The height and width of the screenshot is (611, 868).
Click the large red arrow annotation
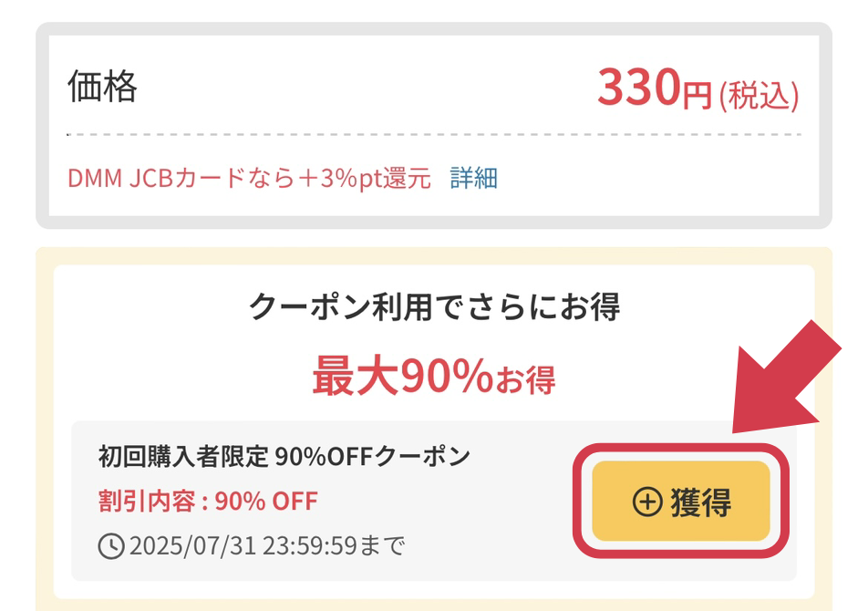tap(789, 383)
